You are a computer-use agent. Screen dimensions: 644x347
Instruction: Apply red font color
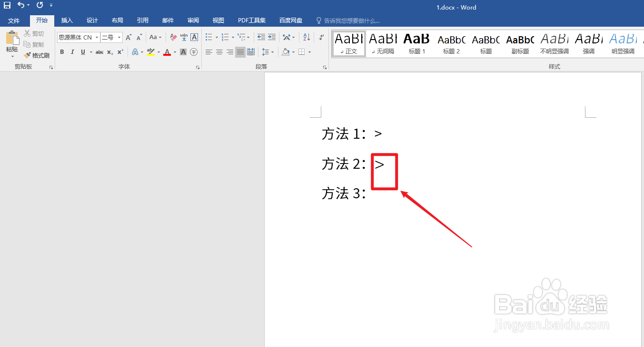pyautogui.click(x=167, y=52)
